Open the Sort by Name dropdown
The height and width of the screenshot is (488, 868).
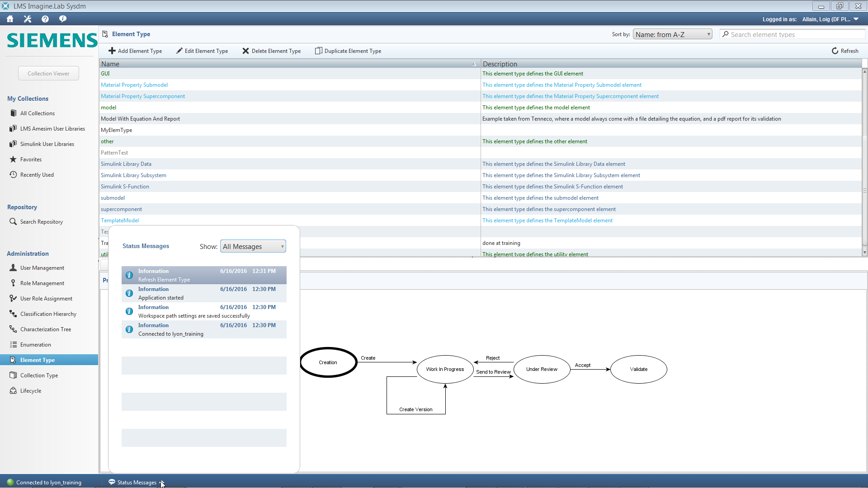coord(672,34)
